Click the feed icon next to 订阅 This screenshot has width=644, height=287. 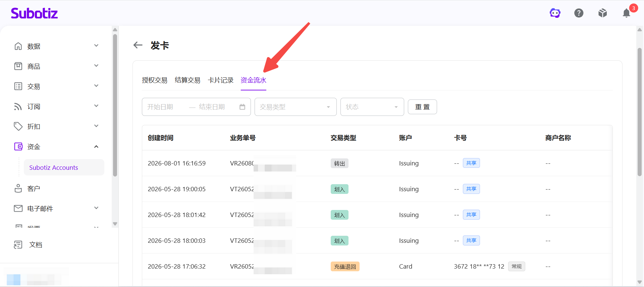tap(18, 106)
